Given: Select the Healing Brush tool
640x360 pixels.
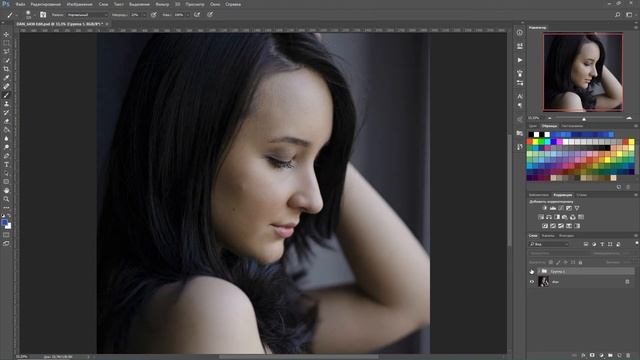Looking at the screenshot, I should point(6,87).
